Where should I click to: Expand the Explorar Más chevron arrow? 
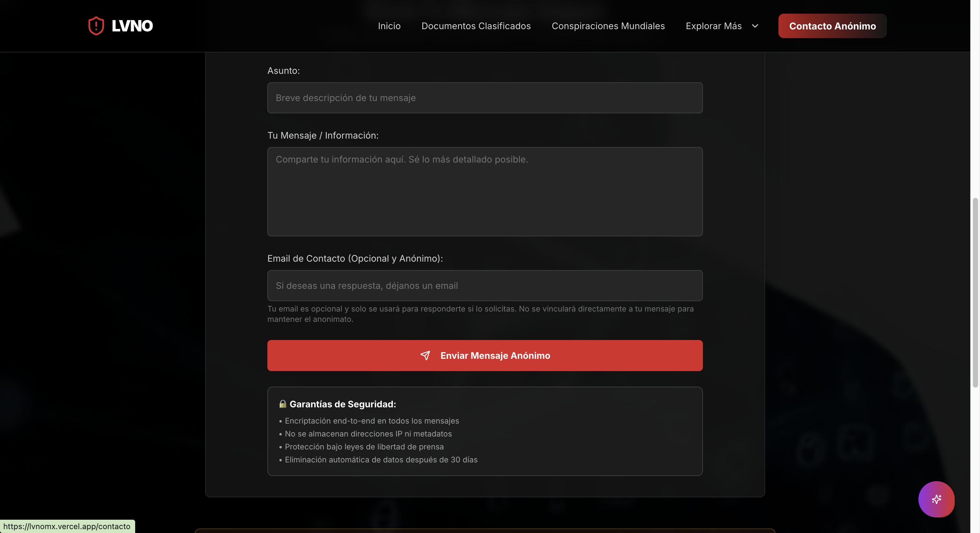coord(755,26)
